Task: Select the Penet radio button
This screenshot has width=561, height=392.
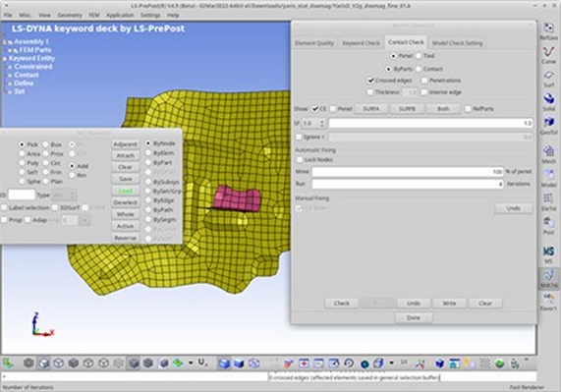Action: tap(393, 56)
